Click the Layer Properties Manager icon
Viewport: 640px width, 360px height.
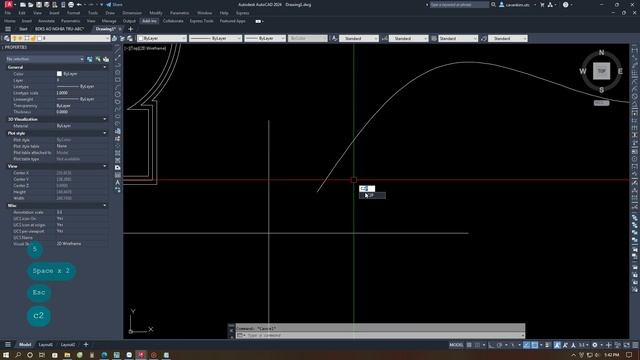pos(7,38)
